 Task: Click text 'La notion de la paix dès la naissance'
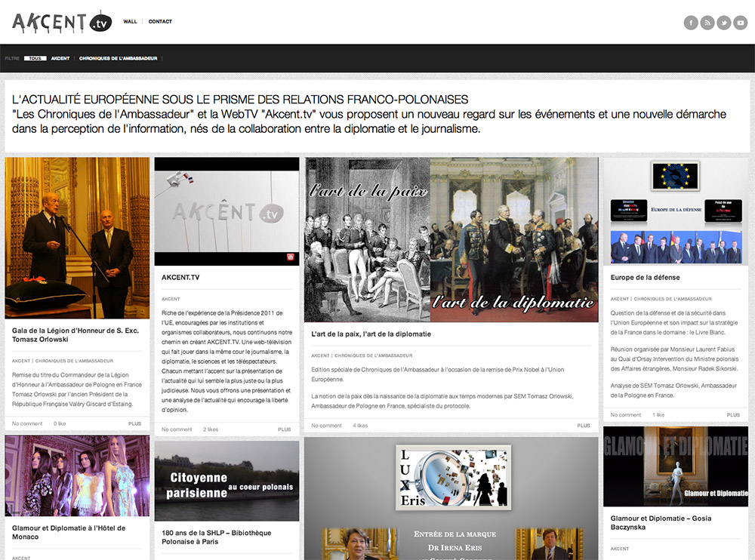pyautogui.click(x=442, y=401)
